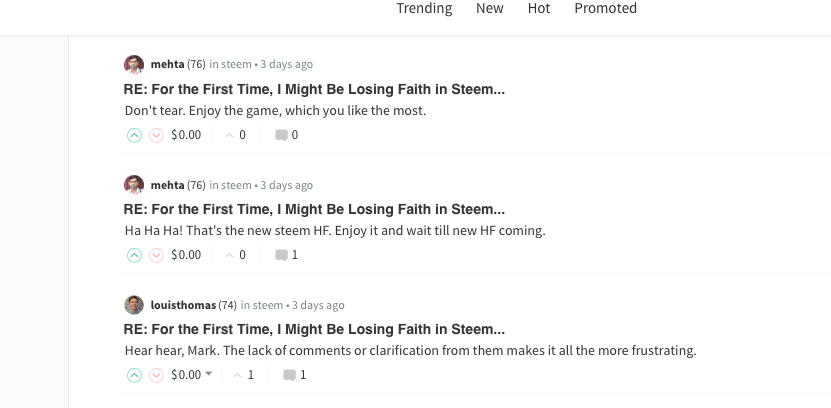
Task: Go to the Promoted tab
Action: (x=605, y=8)
